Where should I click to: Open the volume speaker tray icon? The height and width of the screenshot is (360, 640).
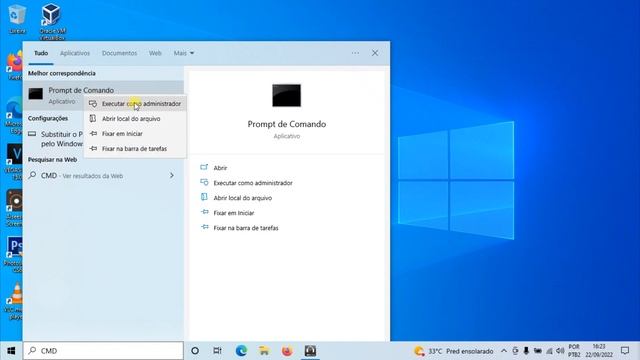pyautogui.click(x=560, y=351)
